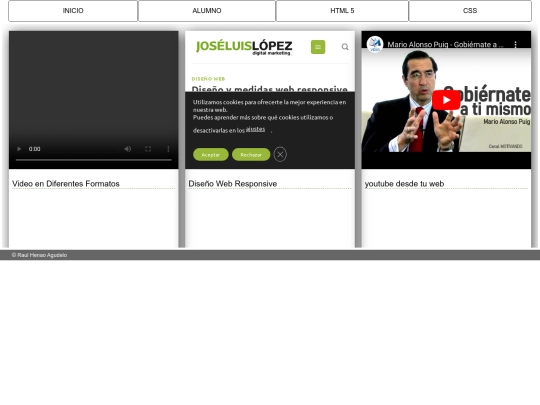540x405 pixels.
Task: Click the JoséLuisLópez digital marketing logo
Action: tap(244, 47)
